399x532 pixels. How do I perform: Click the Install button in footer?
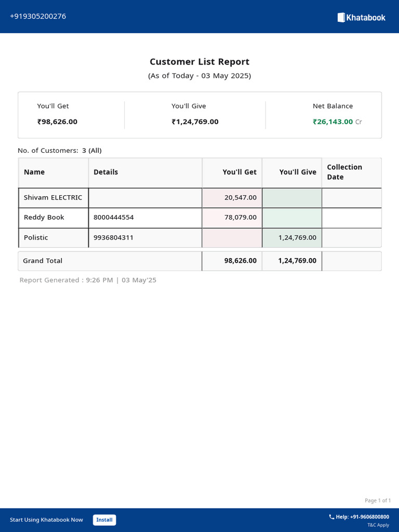click(x=104, y=520)
